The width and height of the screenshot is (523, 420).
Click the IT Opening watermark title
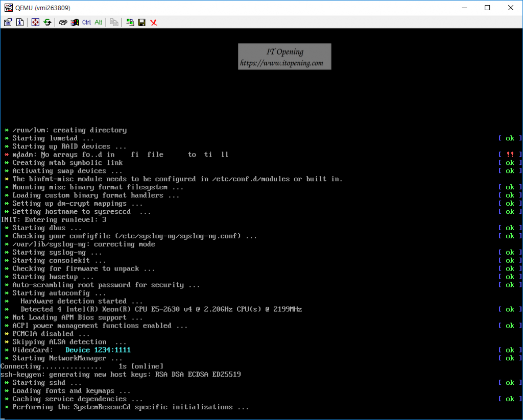point(284,52)
